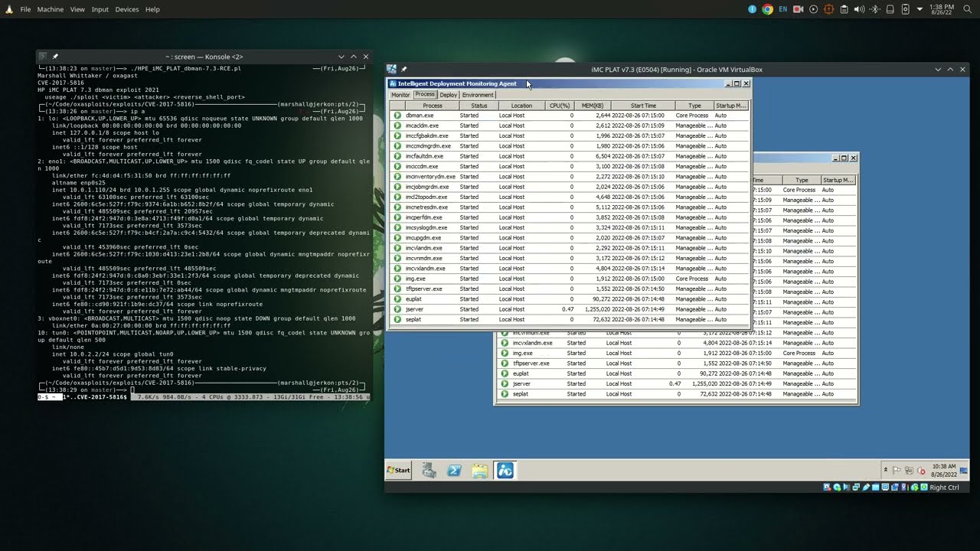Open the Help menu
The image size is (980, 551).
pos(152,9)
